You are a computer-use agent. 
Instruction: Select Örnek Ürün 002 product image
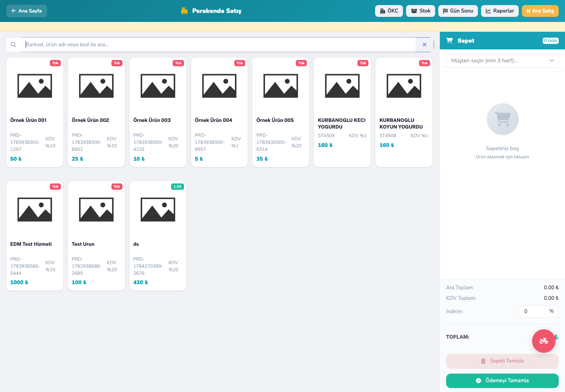click(x=97, y=86)
